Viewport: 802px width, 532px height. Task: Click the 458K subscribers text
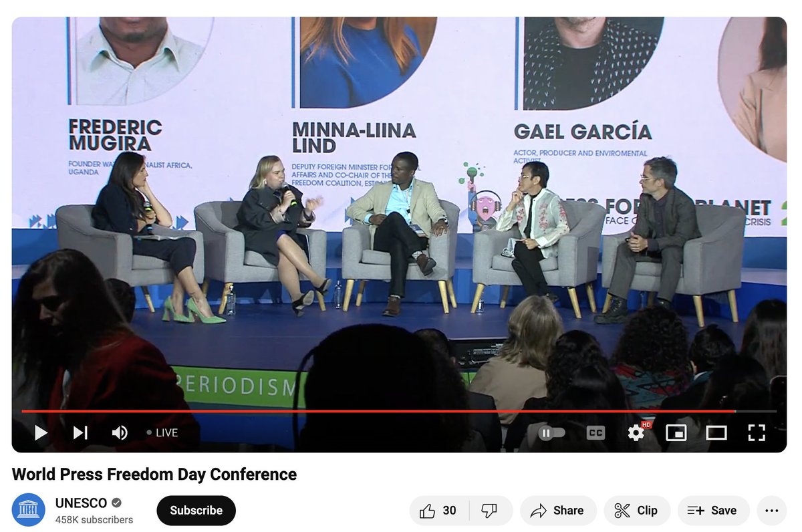94,520
